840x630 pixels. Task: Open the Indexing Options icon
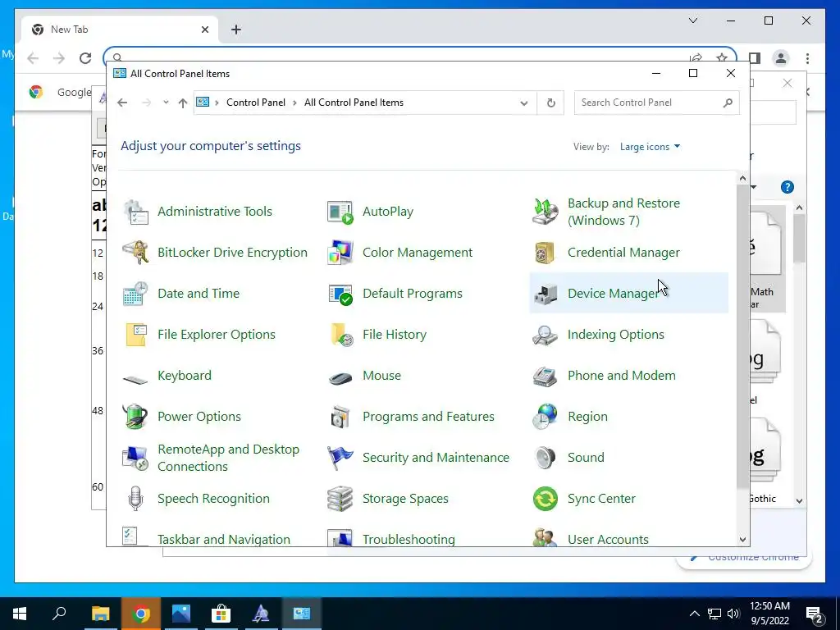click(546, 335)
